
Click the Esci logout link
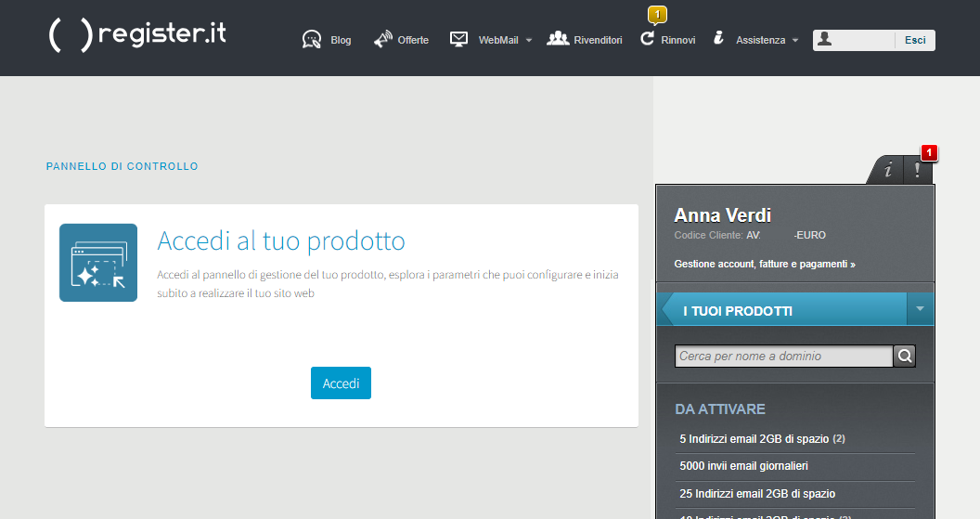pyautogui.click(x=915, y=40)
